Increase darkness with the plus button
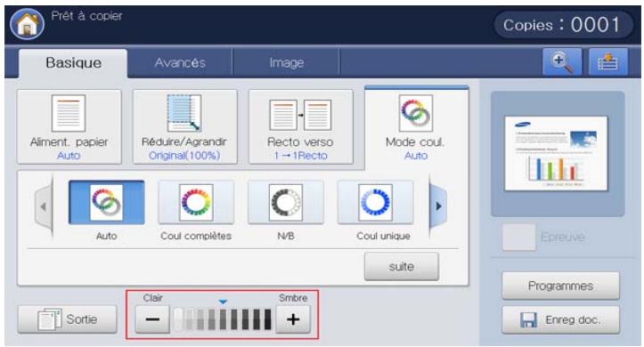 [x=293, y=319]
